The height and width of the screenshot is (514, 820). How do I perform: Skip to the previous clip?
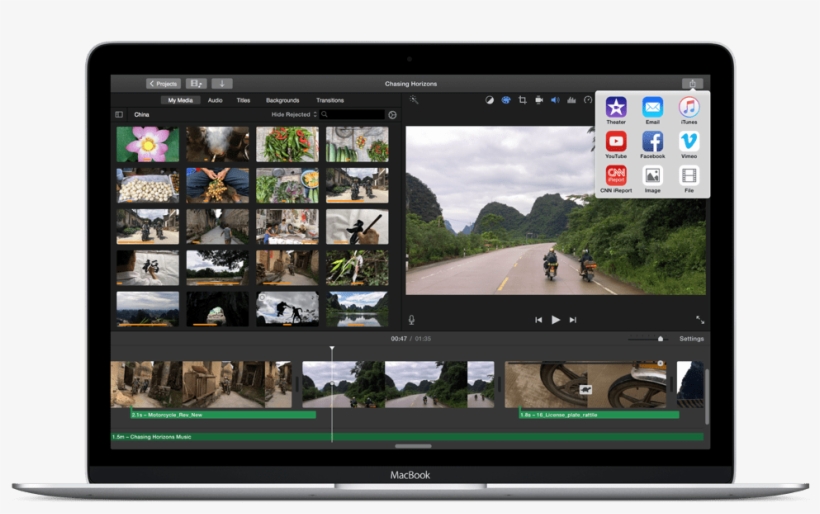point(538,320)
